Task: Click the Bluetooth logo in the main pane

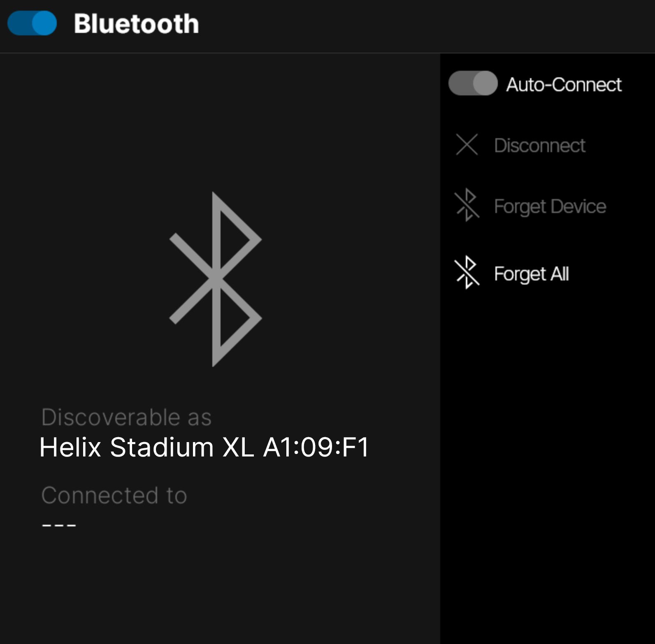Action: pos(215,279)
